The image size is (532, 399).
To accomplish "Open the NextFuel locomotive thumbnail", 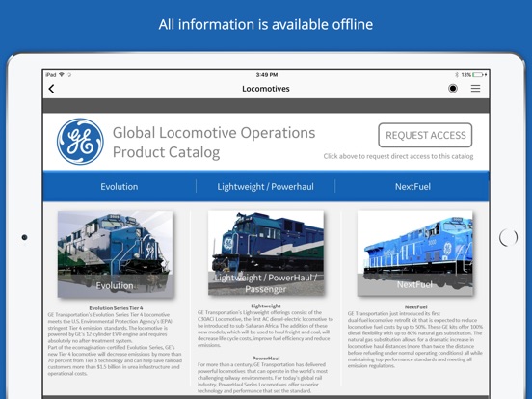I will click(x=414, y=253).
